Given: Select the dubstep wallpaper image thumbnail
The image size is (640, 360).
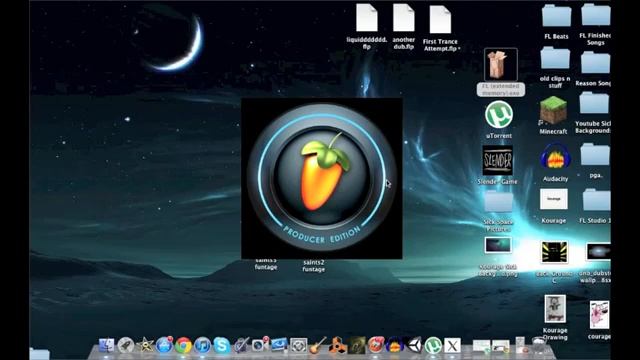Looking at the screenshot, I should pyautogui.click(x=598, y=251).
